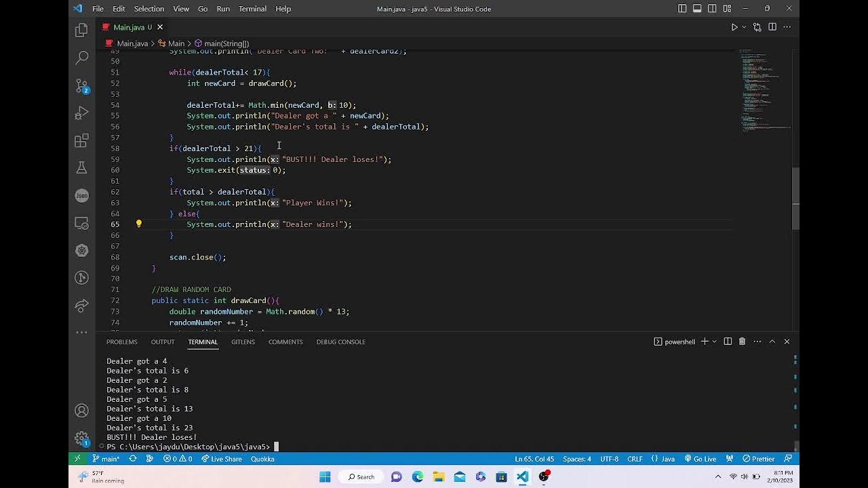Click Prettier in status bar

(x=759, y=459)
